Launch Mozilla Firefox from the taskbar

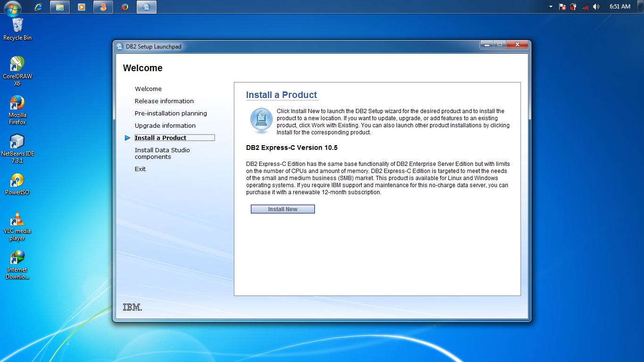124,7
